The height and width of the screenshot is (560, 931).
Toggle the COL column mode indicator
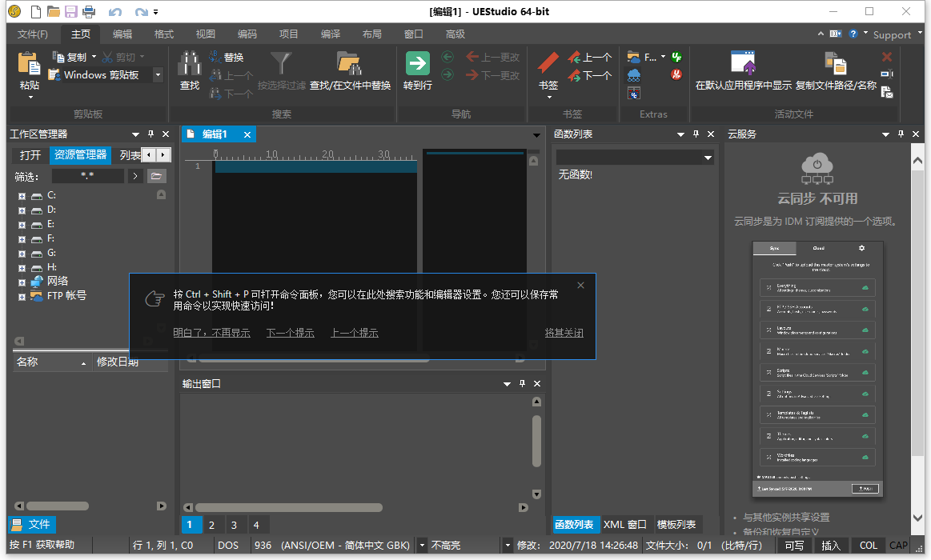[x=868, y=545]
